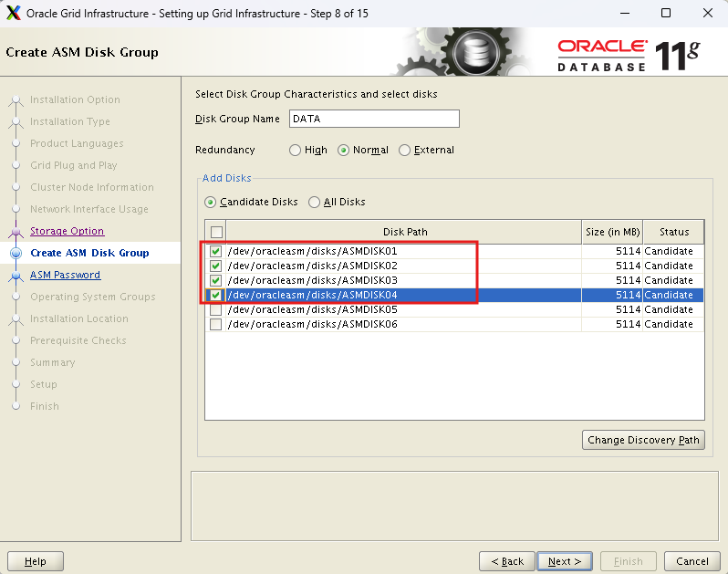The width and height of the screenshot is (728, 574).
Task: Go to Next step
Action: coord(564,561)
